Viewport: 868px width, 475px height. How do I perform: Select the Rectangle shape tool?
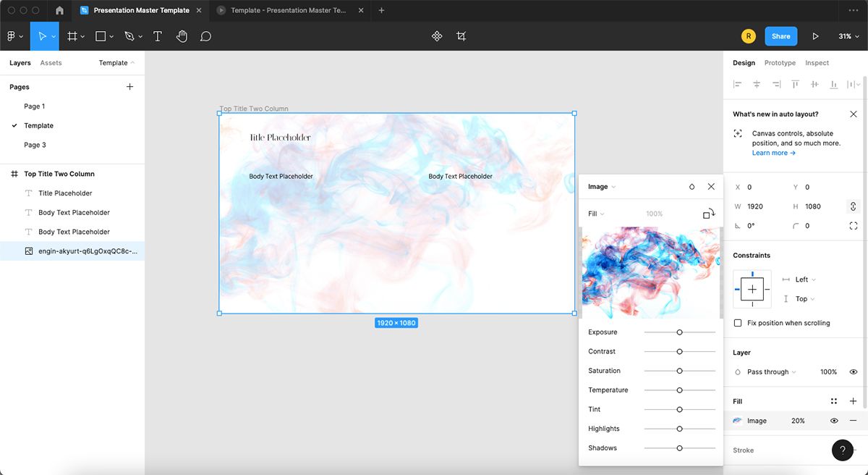(99, 35)
